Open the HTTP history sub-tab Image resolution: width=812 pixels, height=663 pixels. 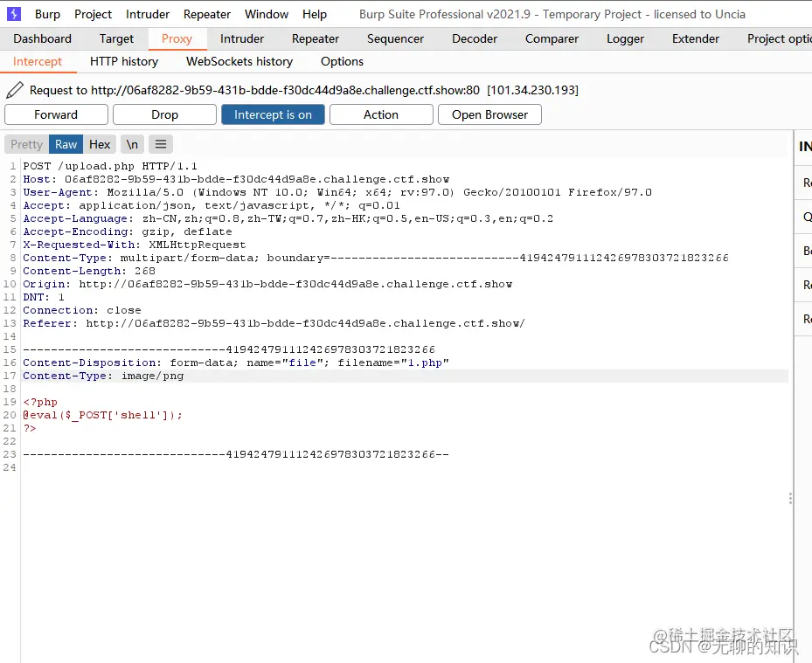[124, 62]
